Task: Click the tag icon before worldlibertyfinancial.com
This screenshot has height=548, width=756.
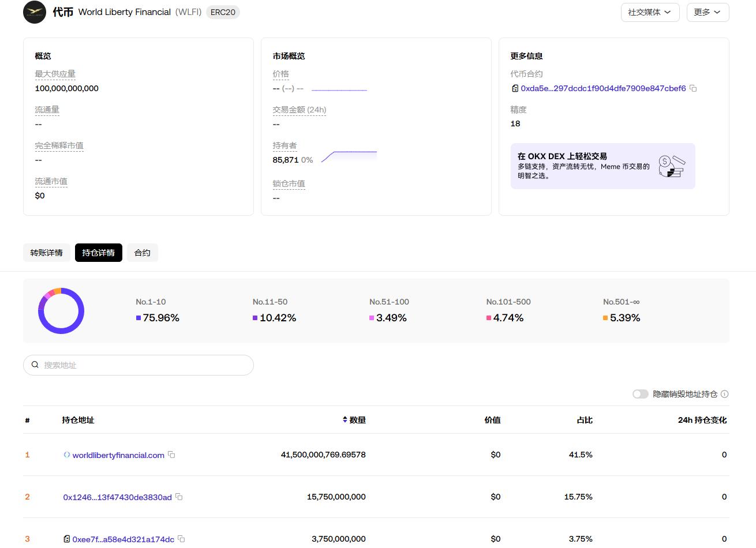Action: [x=67, y=455]
